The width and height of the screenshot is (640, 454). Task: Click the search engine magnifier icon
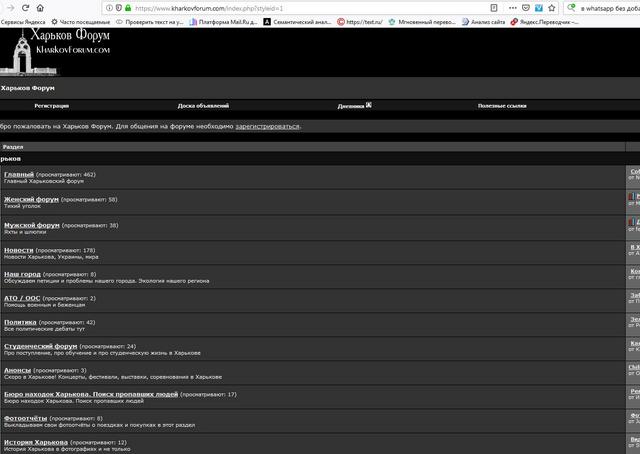coord(571,8)
